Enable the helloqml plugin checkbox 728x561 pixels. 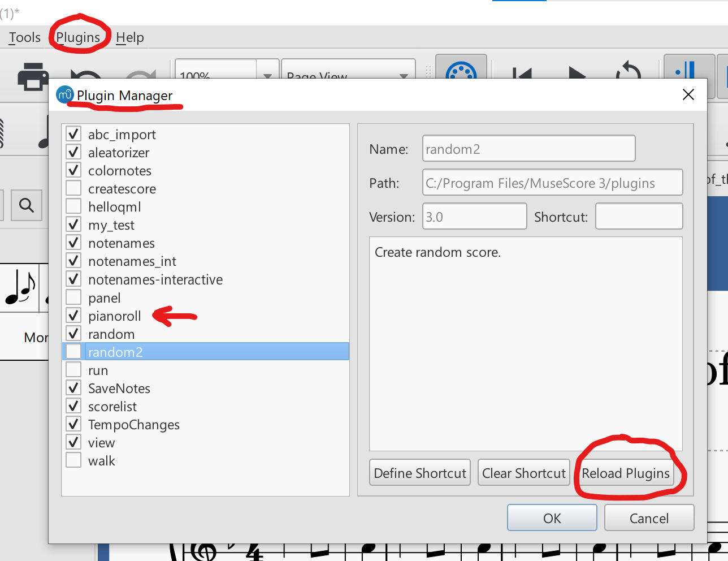(73, 206)
